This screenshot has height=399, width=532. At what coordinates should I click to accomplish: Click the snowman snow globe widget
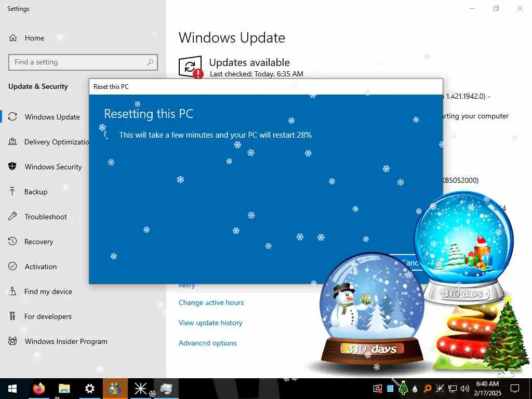372,309
